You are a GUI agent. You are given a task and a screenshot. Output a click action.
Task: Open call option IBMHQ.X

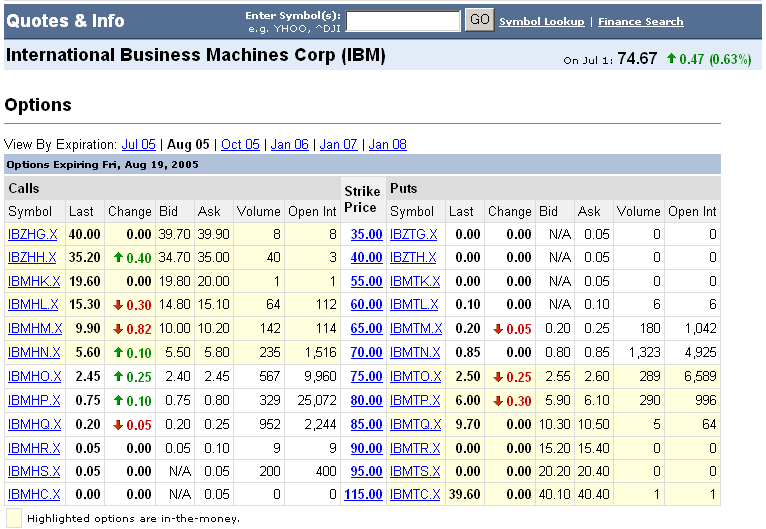[34, 424]
